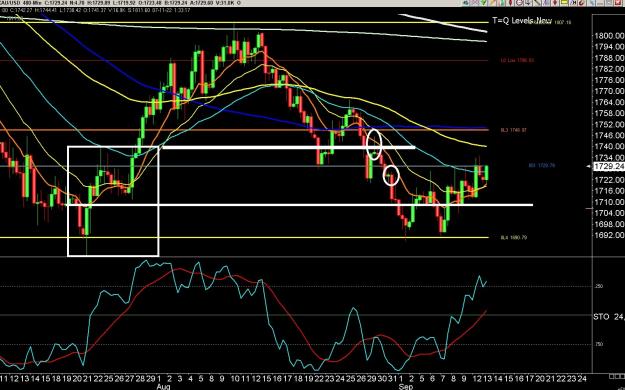Click the 1788.00 price axis label

coord(609,58)
